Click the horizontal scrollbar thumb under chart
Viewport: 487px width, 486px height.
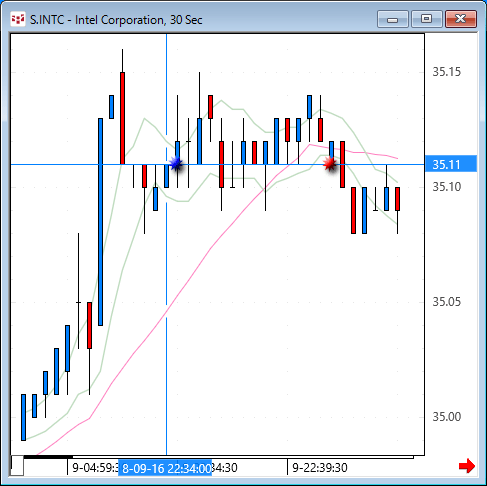click(48, 457)
